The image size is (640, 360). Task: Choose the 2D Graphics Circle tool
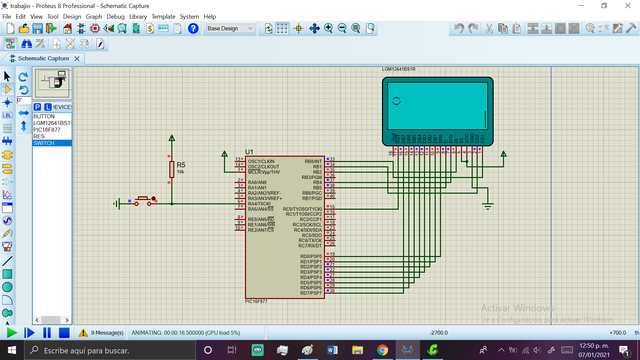point(7,287)
